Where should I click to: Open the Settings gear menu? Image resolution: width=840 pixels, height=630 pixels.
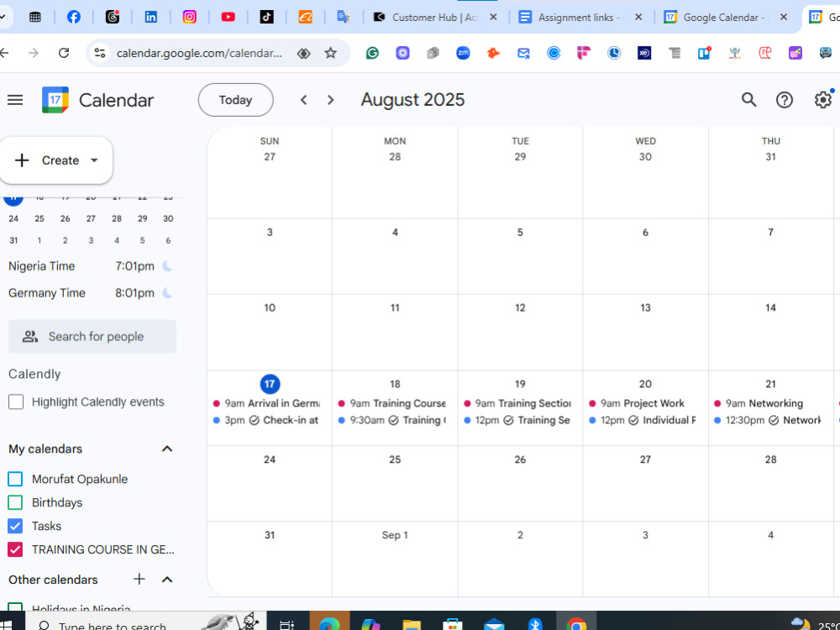click(x=823, y=100)
